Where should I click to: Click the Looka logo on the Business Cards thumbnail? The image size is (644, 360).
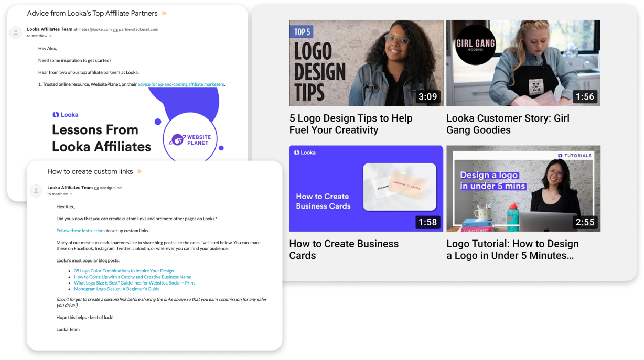[x=305, y=152]
